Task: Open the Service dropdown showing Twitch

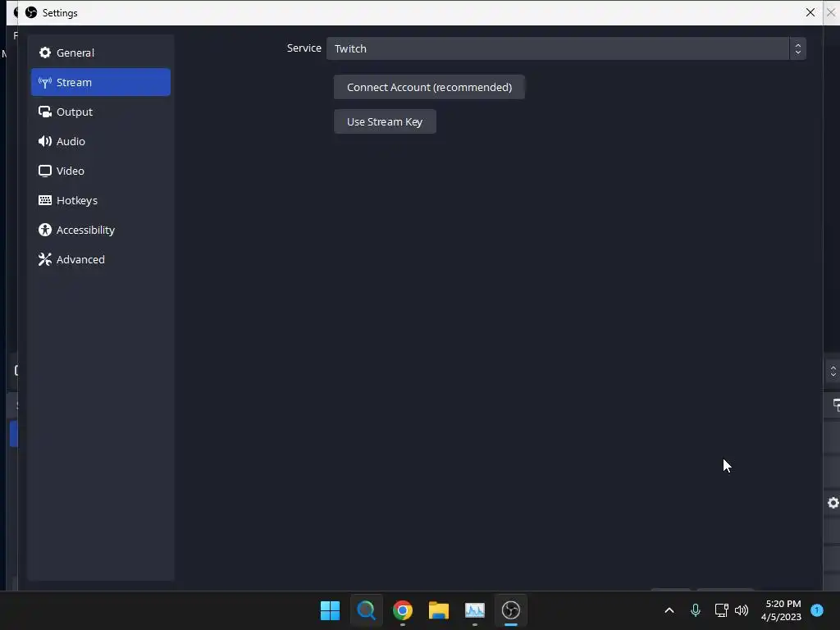Action: point(566,48)
